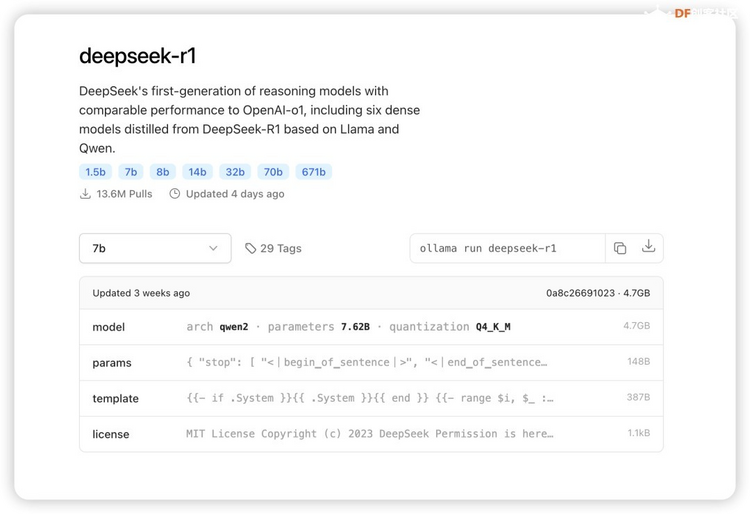750x514 pixels.
Task: Select the 7b size tag badge
Action: point(131,172)
